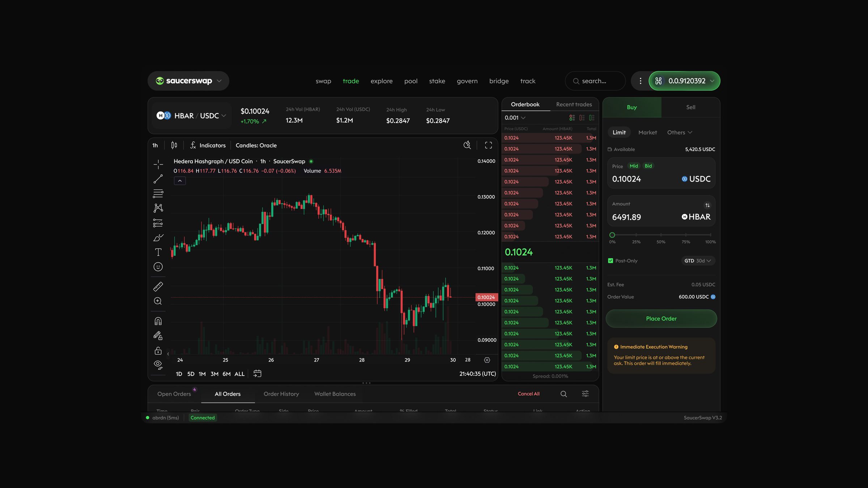Image resolution: width=868 pixels, height=488 pixels.
Task: Expand the Others order type dropdown
Action: click(x=680, y=132)
